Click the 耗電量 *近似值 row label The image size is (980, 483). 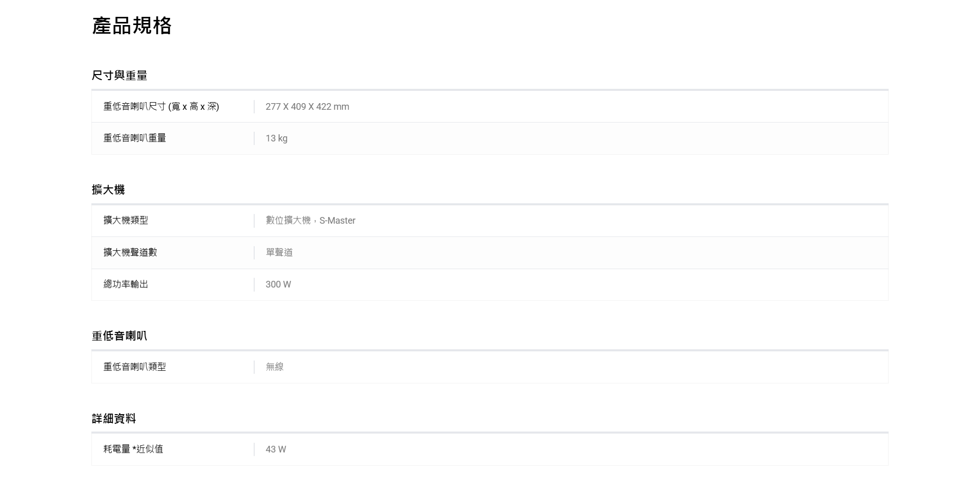pos(133,449)
